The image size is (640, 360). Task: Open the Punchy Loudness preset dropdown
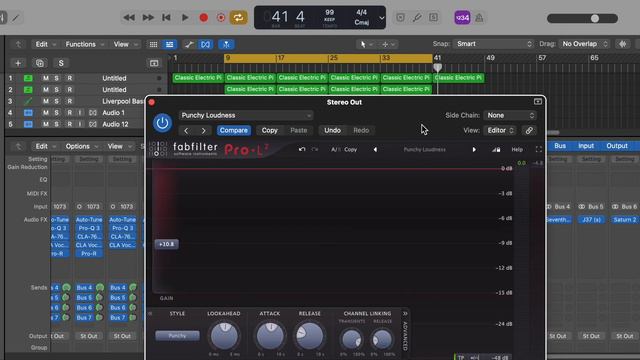coord(246,116)
